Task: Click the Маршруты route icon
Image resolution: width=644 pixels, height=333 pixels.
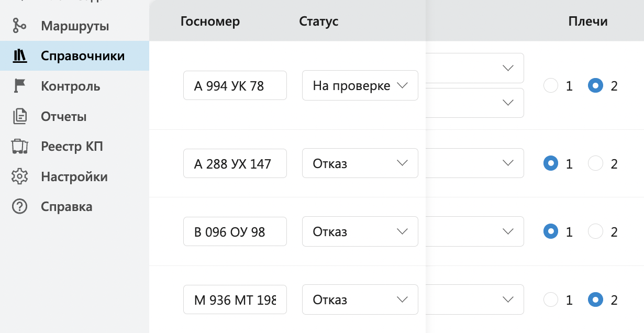Action: 19,26
